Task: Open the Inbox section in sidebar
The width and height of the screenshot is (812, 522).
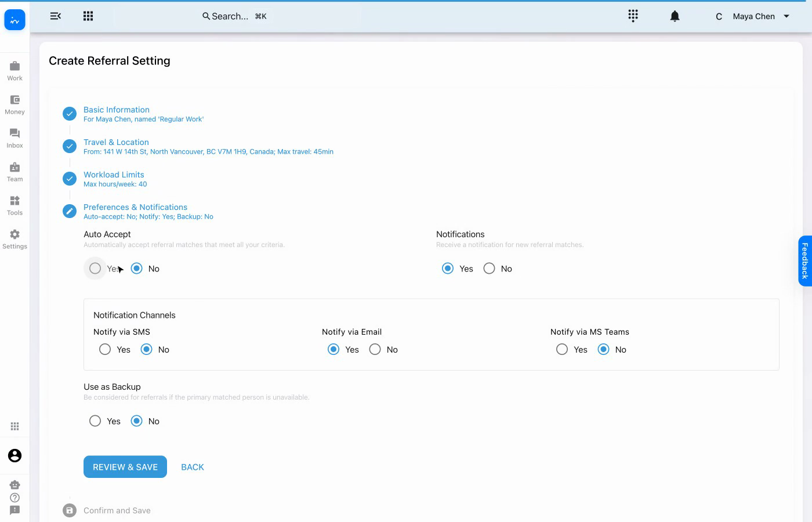Action: click(14, 138)
